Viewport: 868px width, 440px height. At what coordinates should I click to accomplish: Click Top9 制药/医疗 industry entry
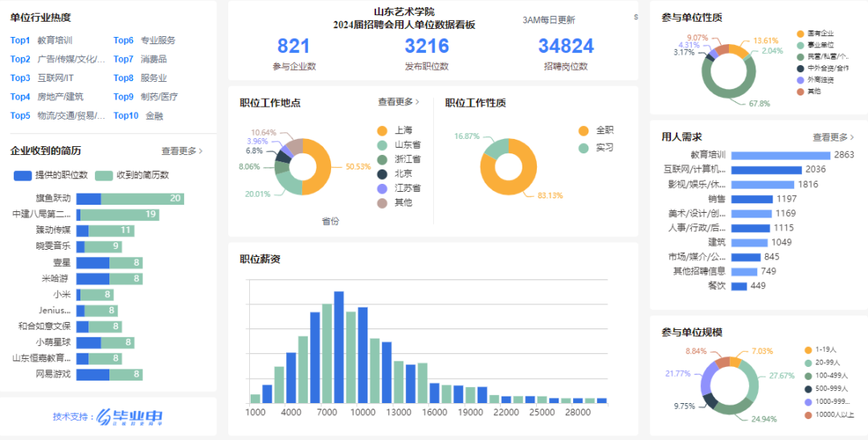tap(145, 96)
